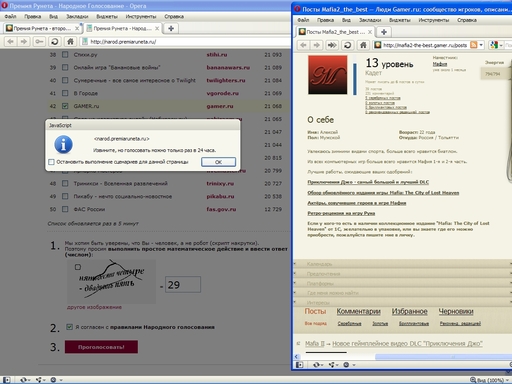512x384 pixels.
Task: Open the dropdown arrow next to the RSS icon
Action: (x=481, y=45)
